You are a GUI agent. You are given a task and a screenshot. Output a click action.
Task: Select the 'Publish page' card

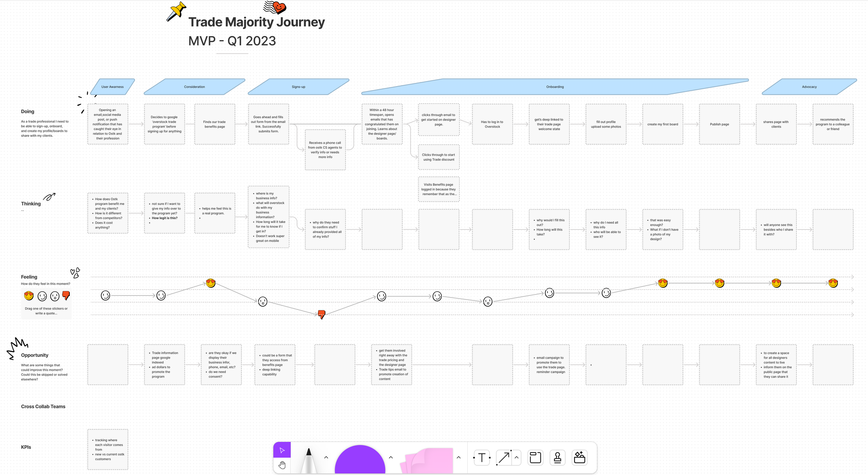pyautogui.click(x=719, y=124)
